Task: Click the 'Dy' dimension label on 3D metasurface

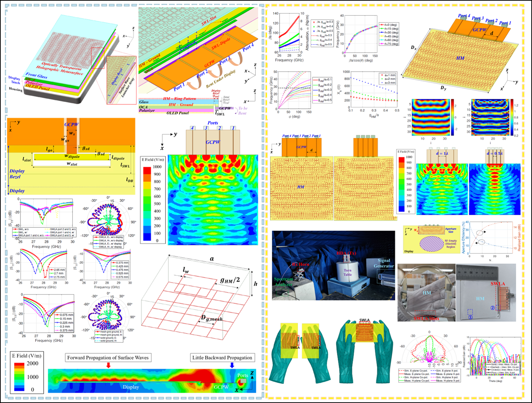Action: tap(443, 88)
